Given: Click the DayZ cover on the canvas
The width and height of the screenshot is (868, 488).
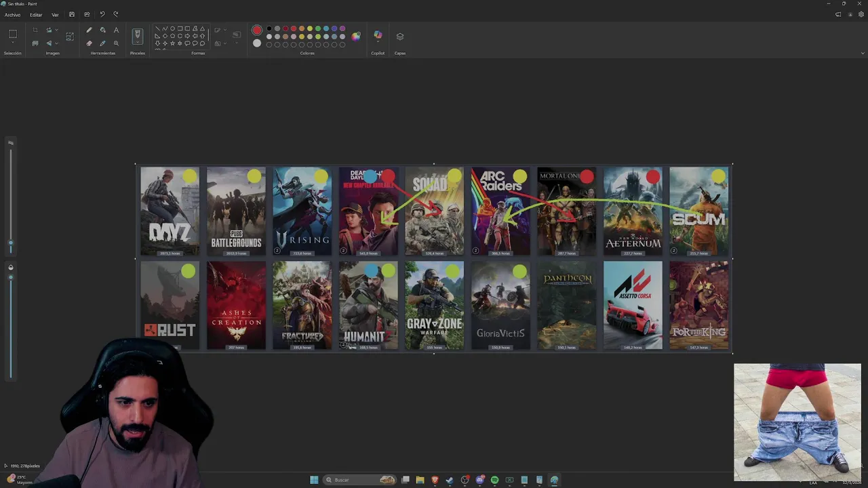Looking at the screenshot, I should coord(170,211).
